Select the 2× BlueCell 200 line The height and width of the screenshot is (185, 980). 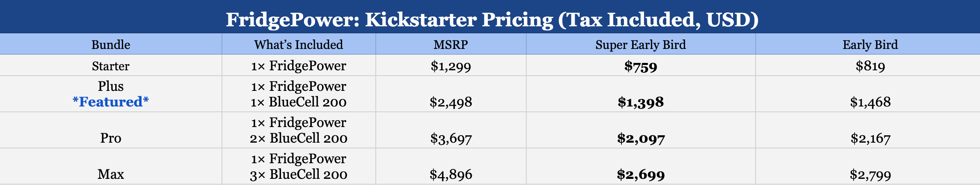click(299, 138)
